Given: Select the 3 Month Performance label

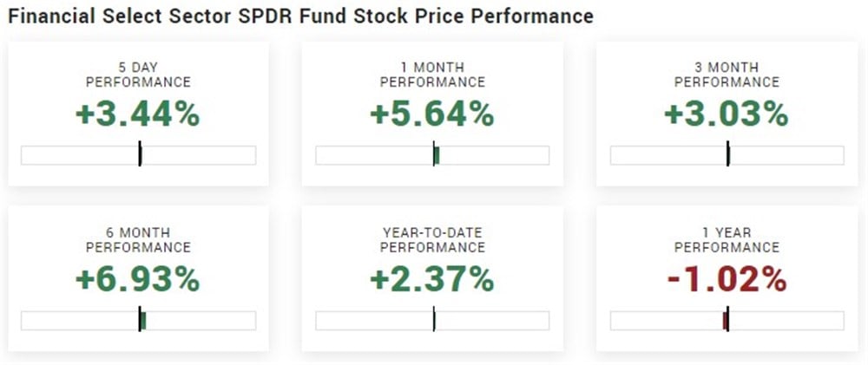Looking at the screenshot, I should 727,74.
